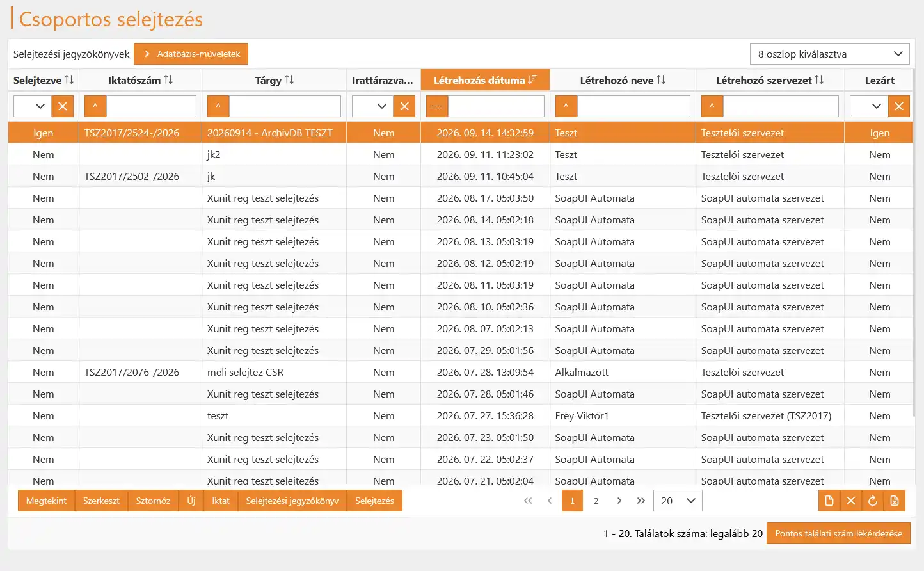924x571 pixels.
Task: Open the '8 oszlop kiválasztva' column selector
Action: [x=830, y=54]
